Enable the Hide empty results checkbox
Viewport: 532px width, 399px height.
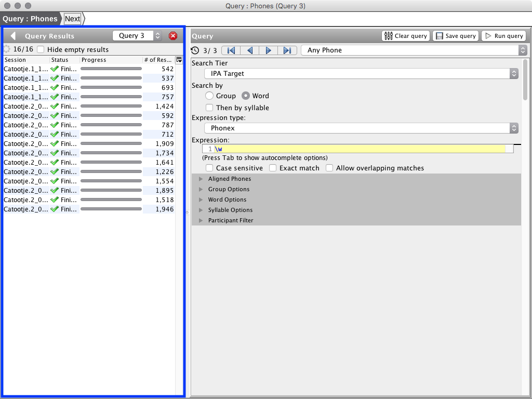coord(40,49)
